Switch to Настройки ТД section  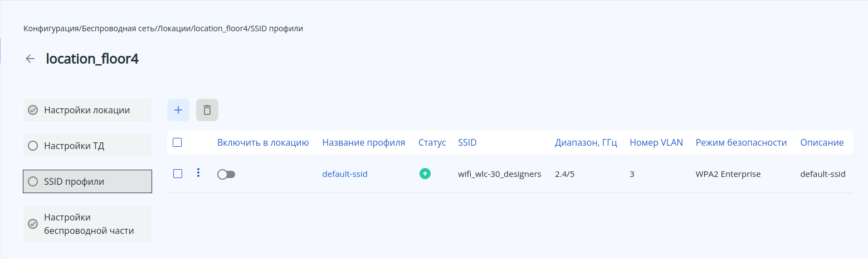[x=87, y=146]
